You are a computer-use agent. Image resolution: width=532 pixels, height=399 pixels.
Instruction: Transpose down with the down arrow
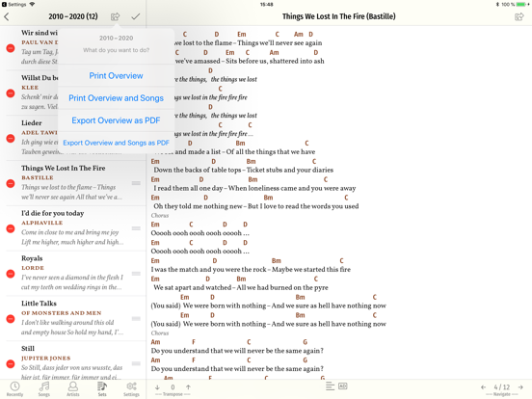pyautogui.click(x=157, y=387)
